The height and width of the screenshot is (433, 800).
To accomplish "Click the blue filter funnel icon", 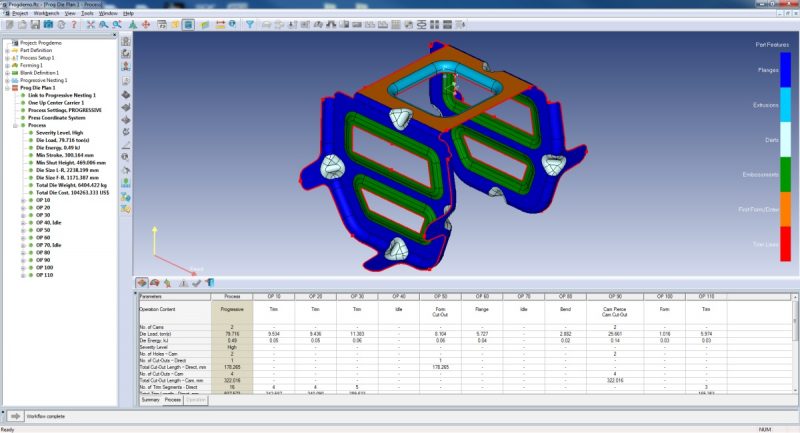I will [x=250, y=24].
